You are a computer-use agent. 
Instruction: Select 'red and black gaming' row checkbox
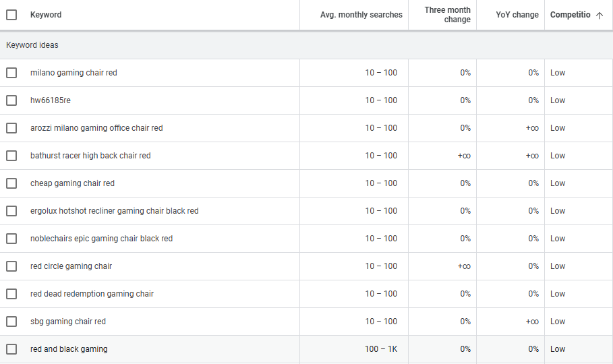click(x=11, y=349)
